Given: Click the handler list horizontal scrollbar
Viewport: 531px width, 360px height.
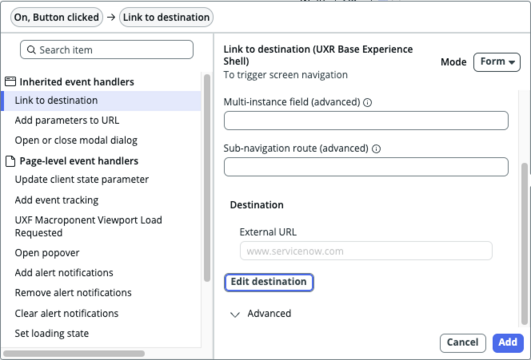Looking at the screenshot, I should point(74,354).
